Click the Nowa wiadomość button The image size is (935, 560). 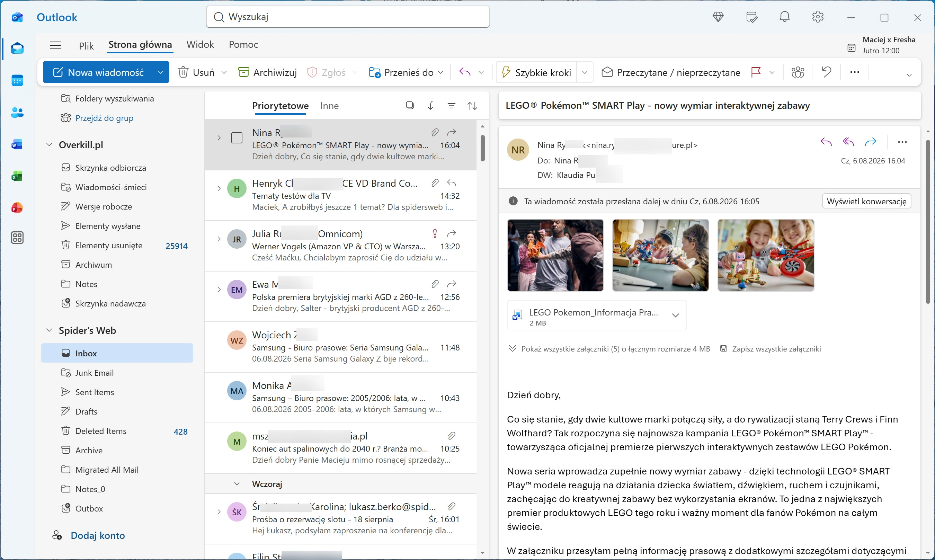(98, 72)
